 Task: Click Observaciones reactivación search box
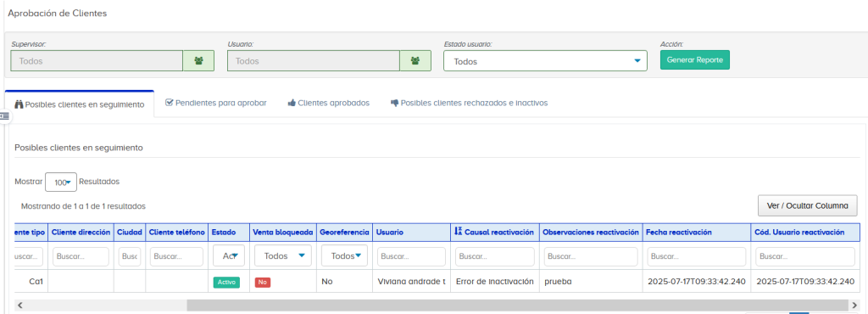[591, 257]
